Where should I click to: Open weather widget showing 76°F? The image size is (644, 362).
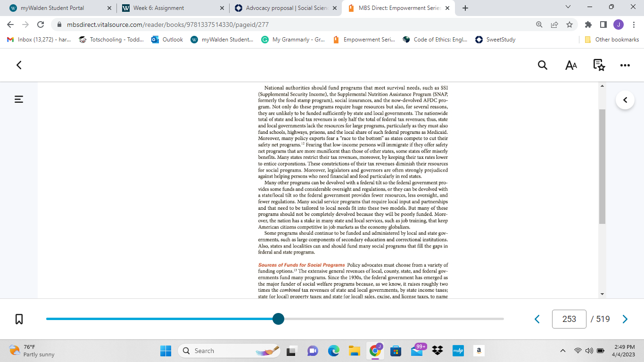(32, 351)
